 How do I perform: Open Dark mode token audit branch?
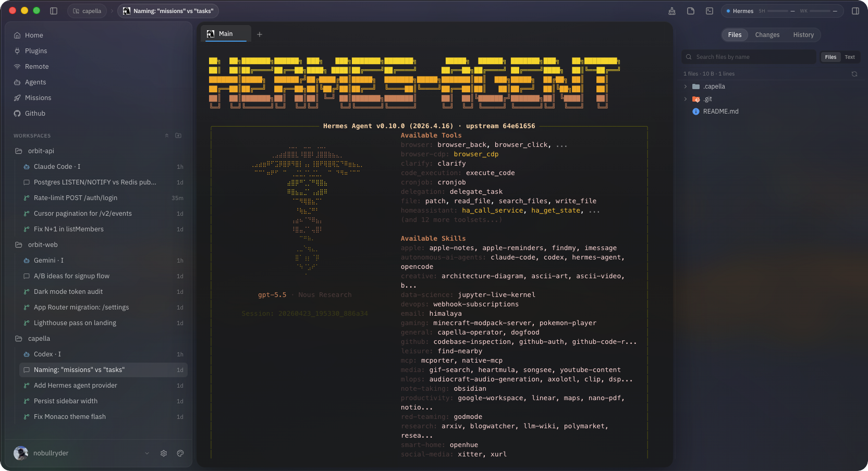103,292
